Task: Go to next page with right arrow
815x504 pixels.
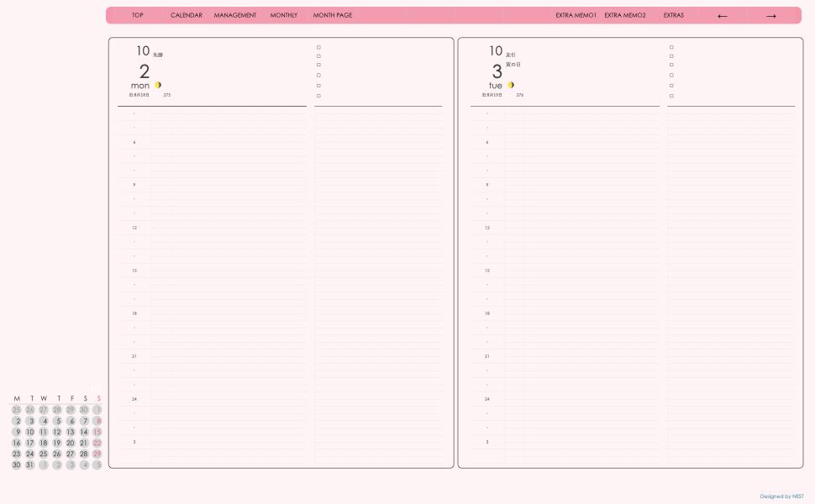Action: tap(771, 16)
